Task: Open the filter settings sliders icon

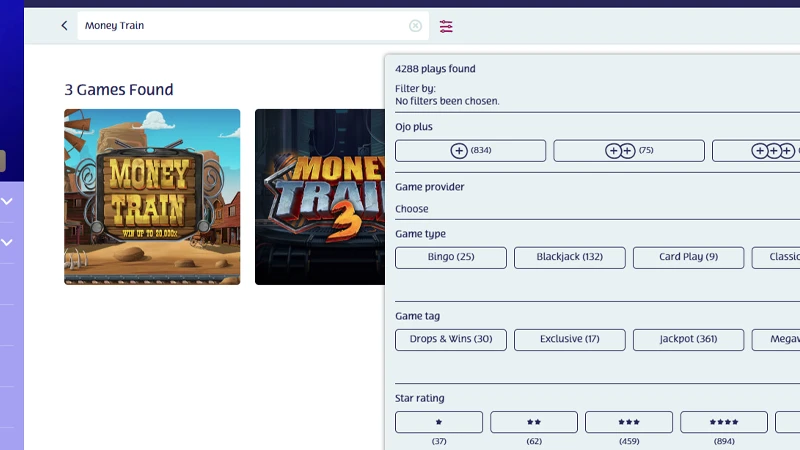Action: (x=446, y=26)
